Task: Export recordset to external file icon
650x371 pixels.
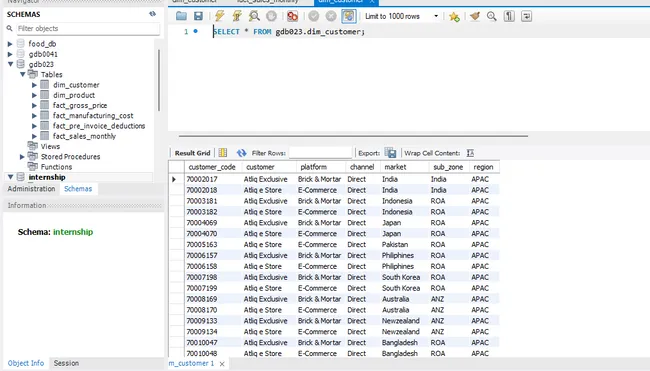Action: point(390,153)
